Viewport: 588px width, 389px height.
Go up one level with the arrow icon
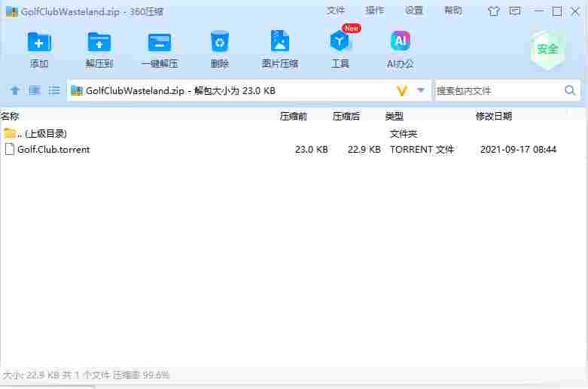(x=15, y=91)
